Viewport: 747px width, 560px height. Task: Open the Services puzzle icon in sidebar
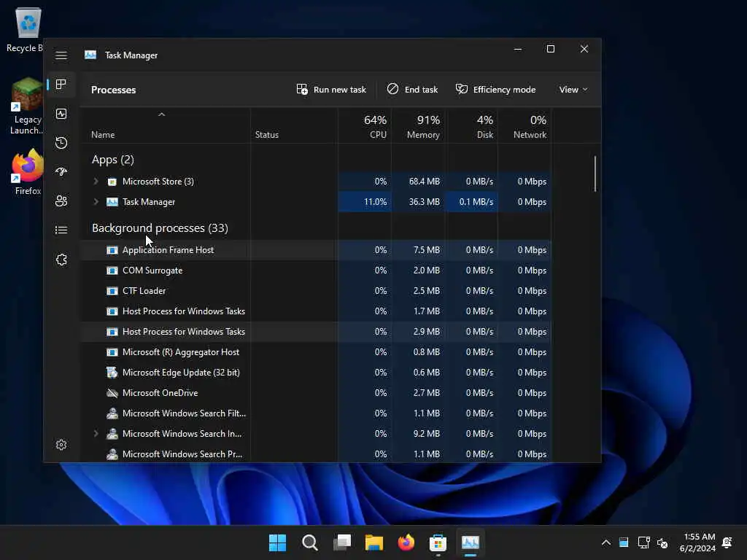(61, 260)
